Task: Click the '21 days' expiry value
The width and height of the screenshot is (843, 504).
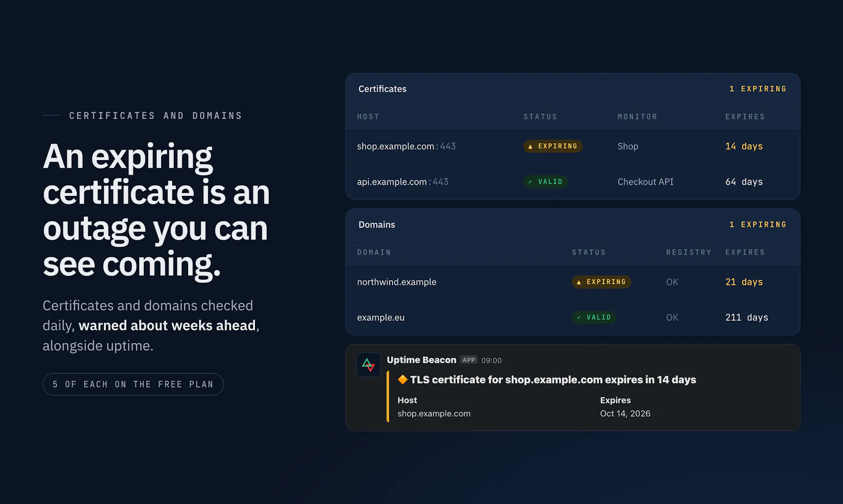Action: click(x=744, y=282)
